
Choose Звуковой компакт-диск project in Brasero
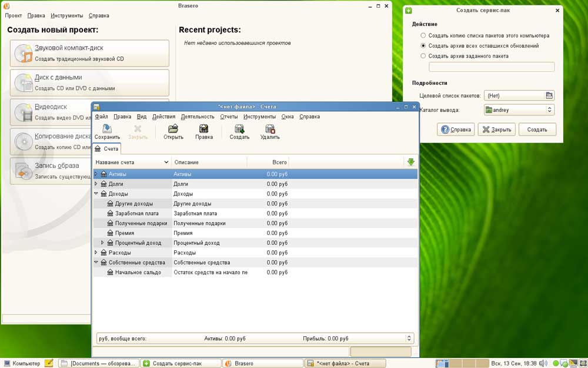pyautogui.click(x=89, y=53)
